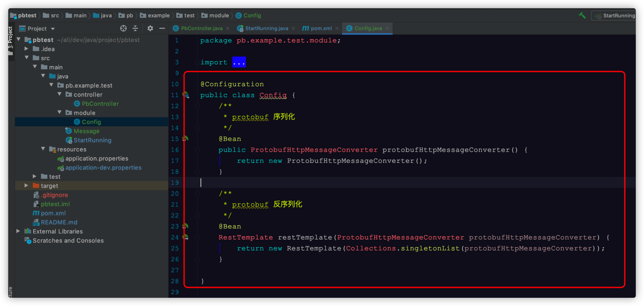
Task: Expand the .idea folder
Action: 26,49
